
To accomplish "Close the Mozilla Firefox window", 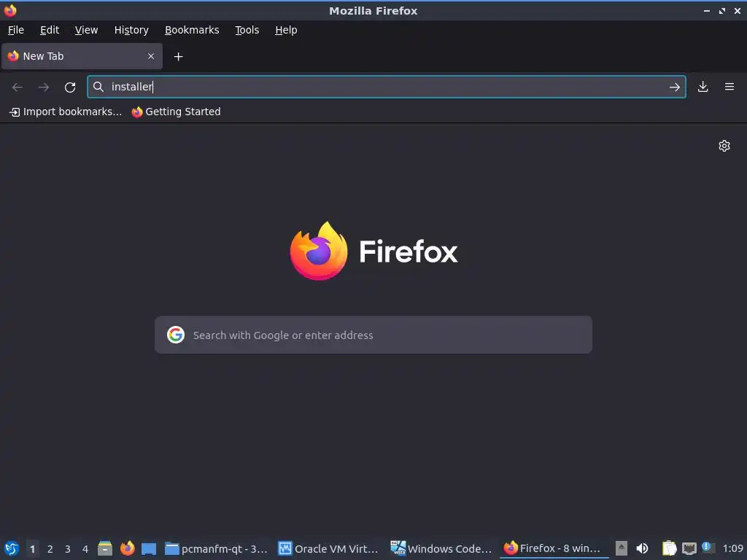I will 737,10.
